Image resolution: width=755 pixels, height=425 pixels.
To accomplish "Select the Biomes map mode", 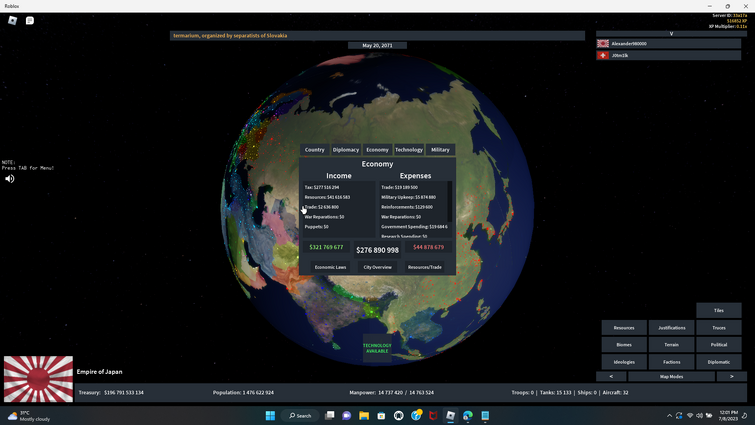I will tap(624, 345).
